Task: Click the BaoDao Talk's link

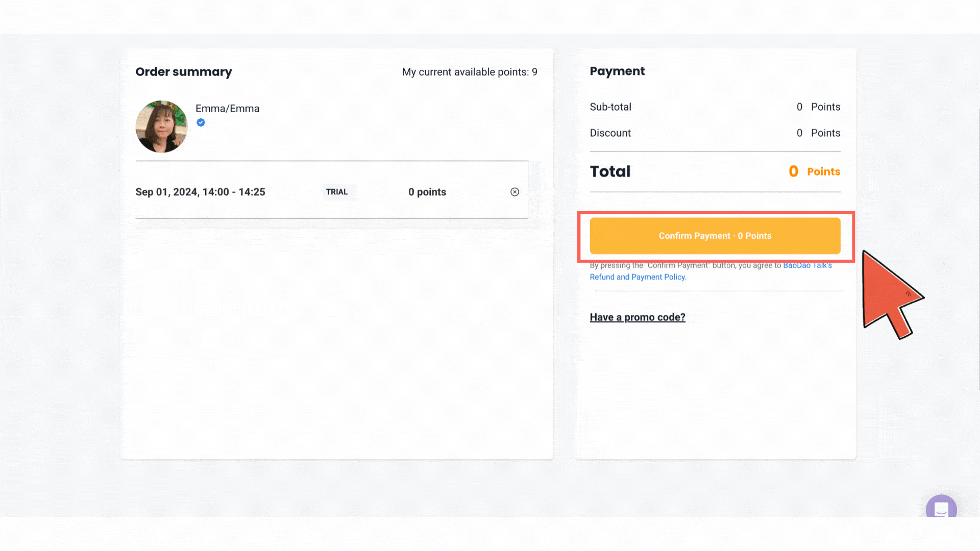Action: point(807,265)
